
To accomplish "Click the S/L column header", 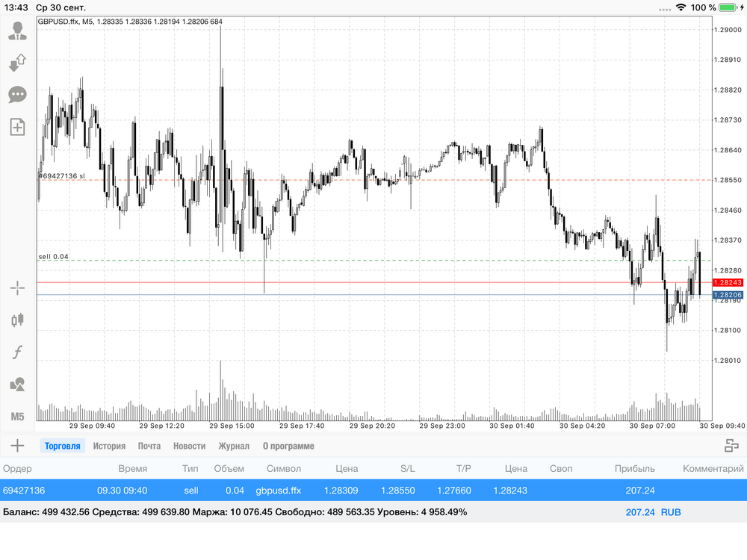I will click(x=407, y=469).
